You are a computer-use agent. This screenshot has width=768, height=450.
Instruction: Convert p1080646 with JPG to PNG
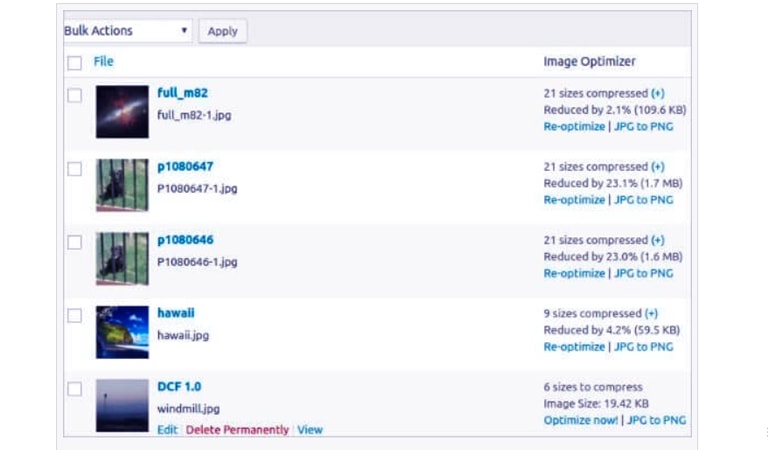644,273
